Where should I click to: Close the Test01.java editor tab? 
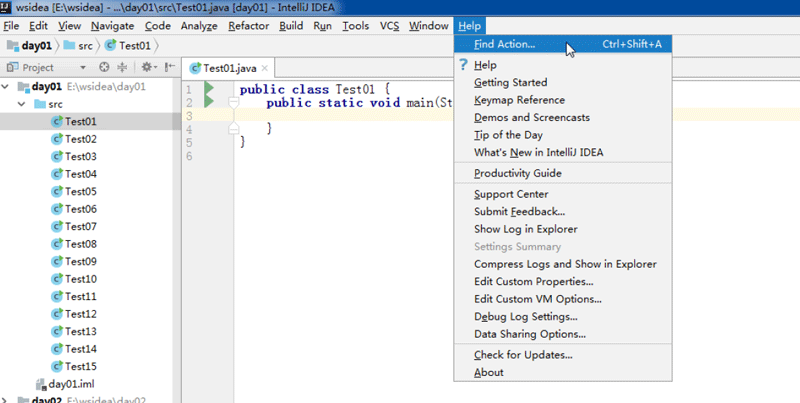click(x=264, y=68)
